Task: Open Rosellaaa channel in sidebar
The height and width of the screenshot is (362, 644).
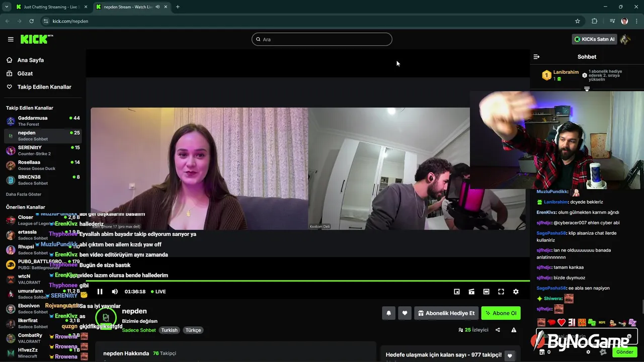Action: coord(43,165)
